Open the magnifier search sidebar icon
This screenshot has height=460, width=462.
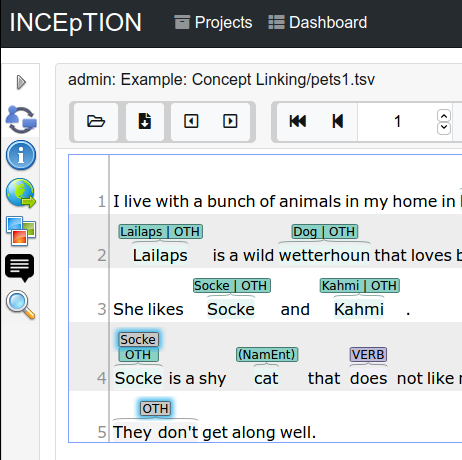(21, 305)
